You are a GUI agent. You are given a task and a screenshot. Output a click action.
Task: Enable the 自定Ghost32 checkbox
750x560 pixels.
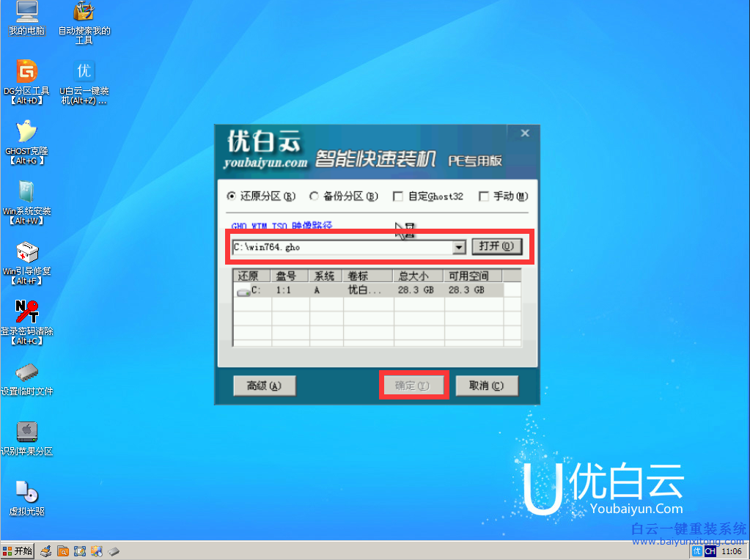(x=397, y=196)
